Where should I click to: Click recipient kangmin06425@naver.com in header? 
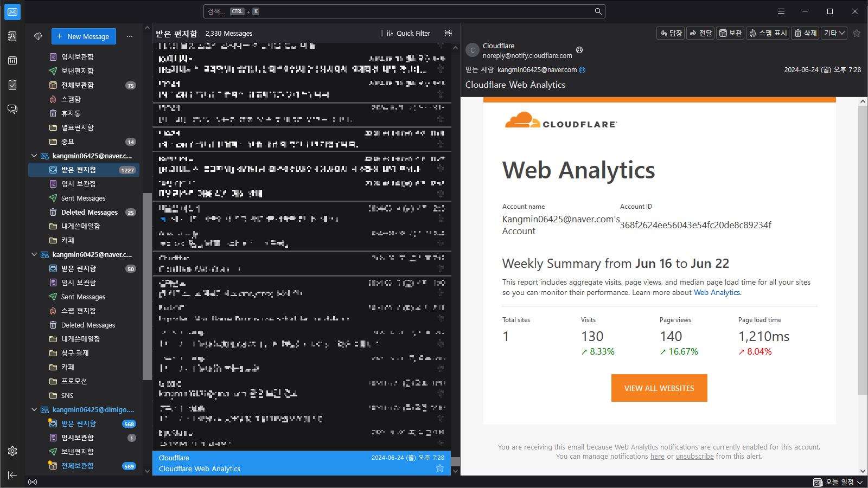537,70
